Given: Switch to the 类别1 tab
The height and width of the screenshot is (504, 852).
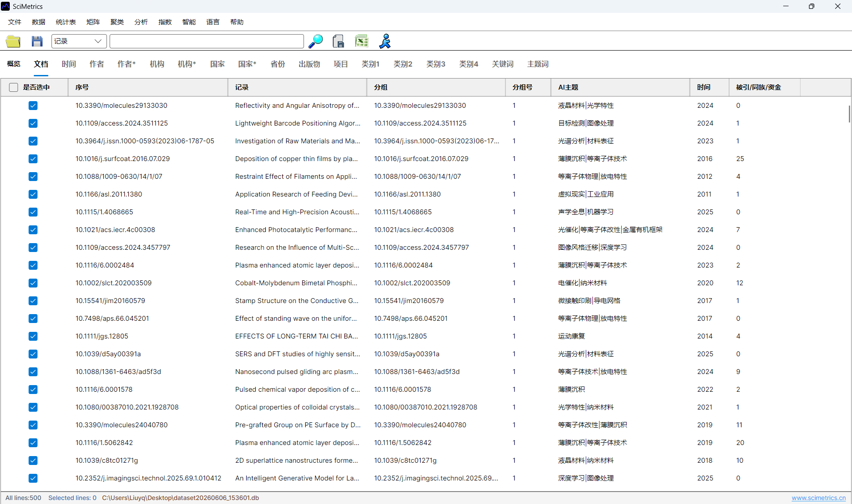Looking at the screenshot, I should [371, 64].
